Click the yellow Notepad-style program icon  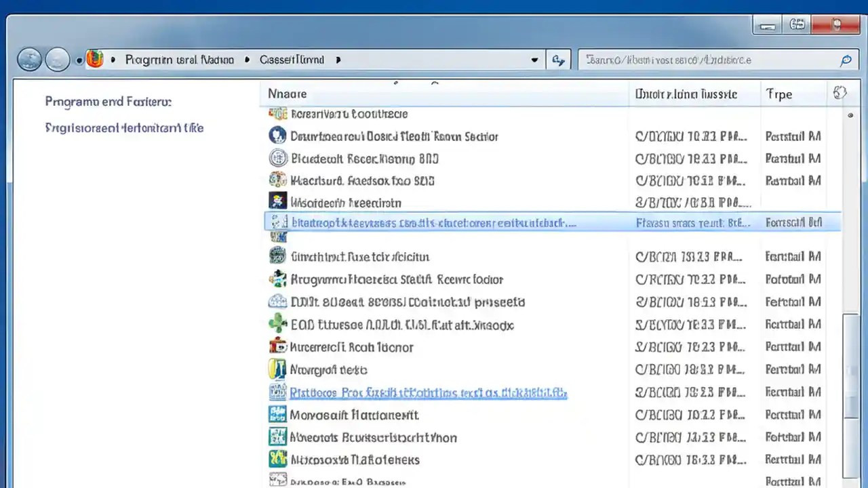point(277,369)
